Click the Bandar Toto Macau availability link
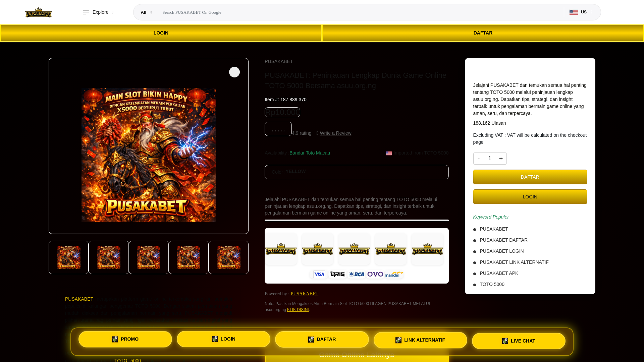 [x=310, y=153]
